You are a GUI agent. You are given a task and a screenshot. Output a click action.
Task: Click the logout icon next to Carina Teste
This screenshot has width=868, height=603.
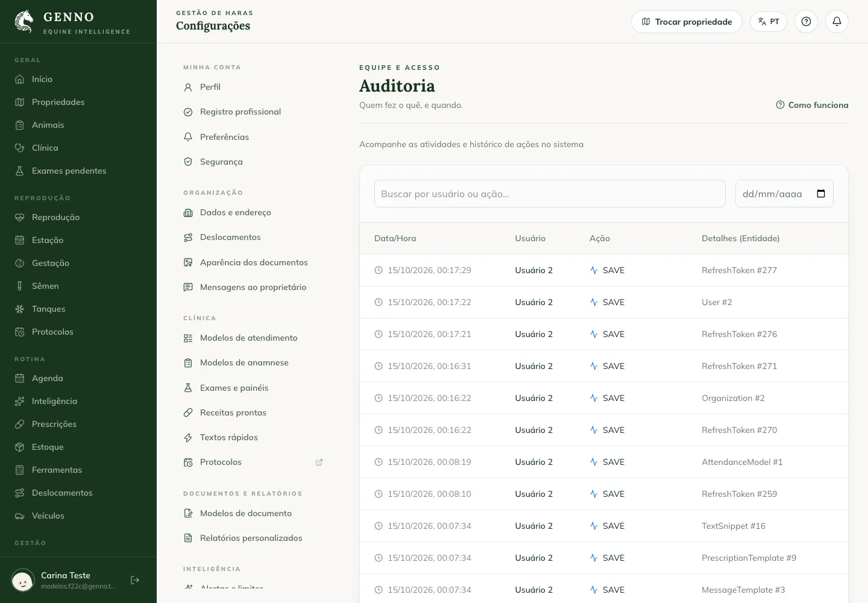click(x=135, y=580)
